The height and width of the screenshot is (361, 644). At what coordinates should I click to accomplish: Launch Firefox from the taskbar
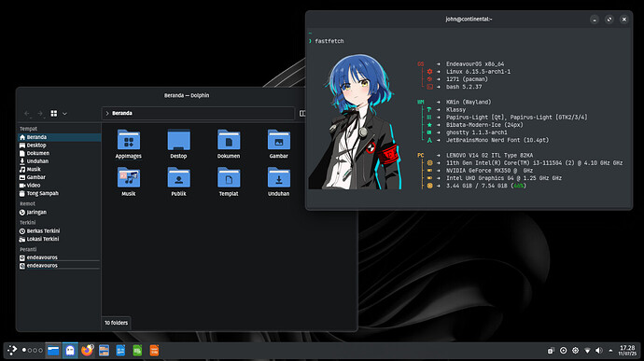tap(87, 351)
